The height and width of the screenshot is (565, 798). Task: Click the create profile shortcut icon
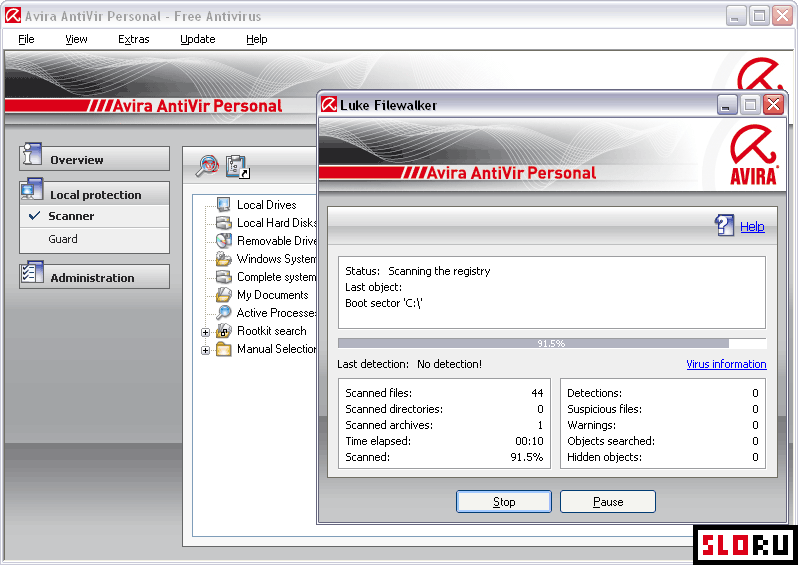click(x=237, y=166)
